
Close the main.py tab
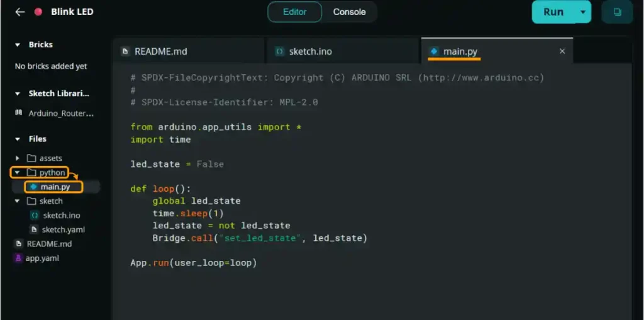[x=562, y=51]
